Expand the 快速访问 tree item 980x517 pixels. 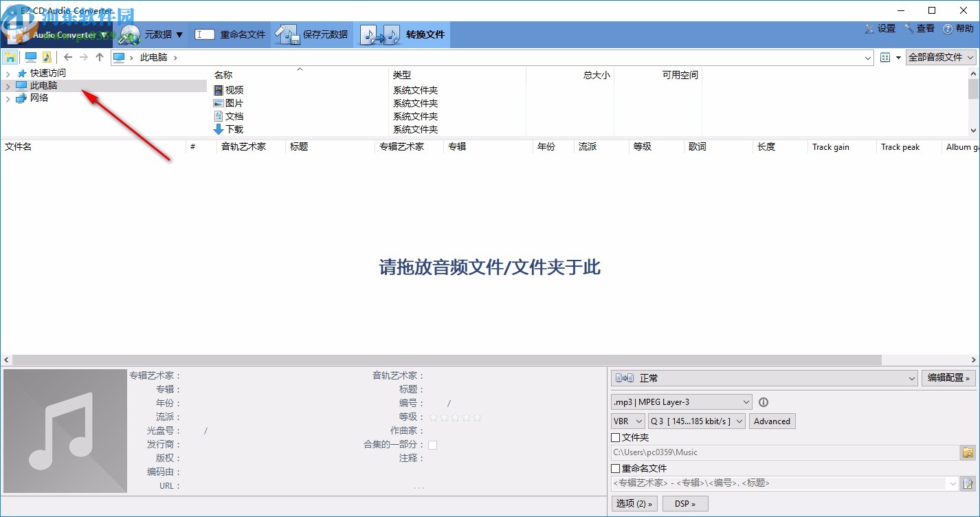(x=7, y=72)
